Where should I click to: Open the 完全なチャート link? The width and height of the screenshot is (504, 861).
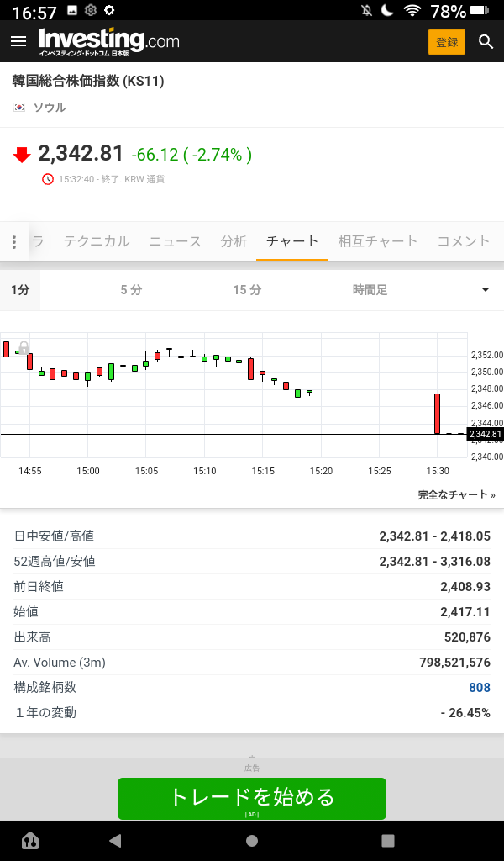tap(456, 495)
